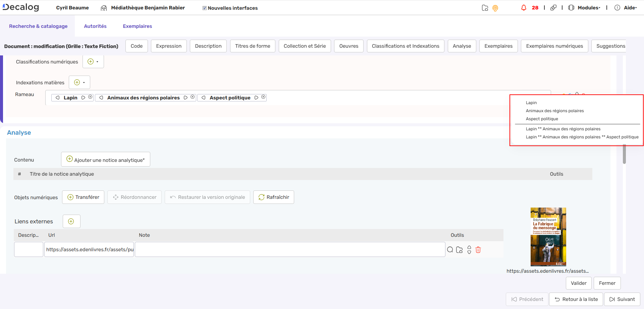Go to the next record with Suivant
The image size is (644, 309).
(622, 299)
